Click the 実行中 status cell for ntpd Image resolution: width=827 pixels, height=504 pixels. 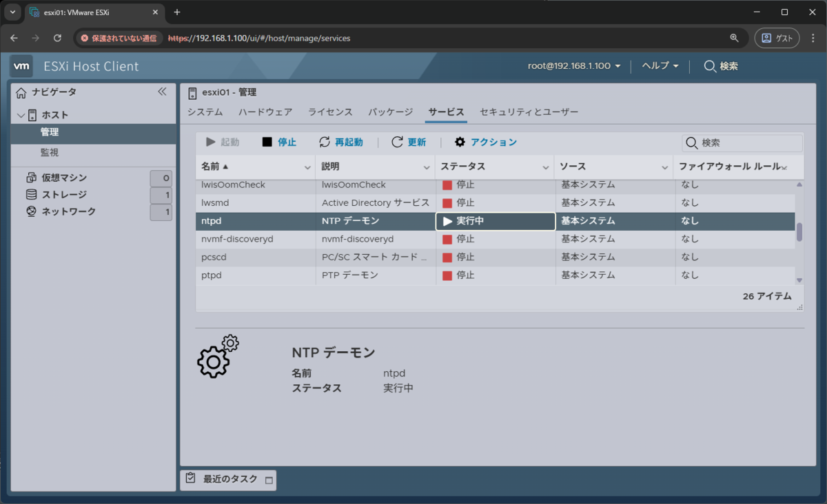pos(496,221)
